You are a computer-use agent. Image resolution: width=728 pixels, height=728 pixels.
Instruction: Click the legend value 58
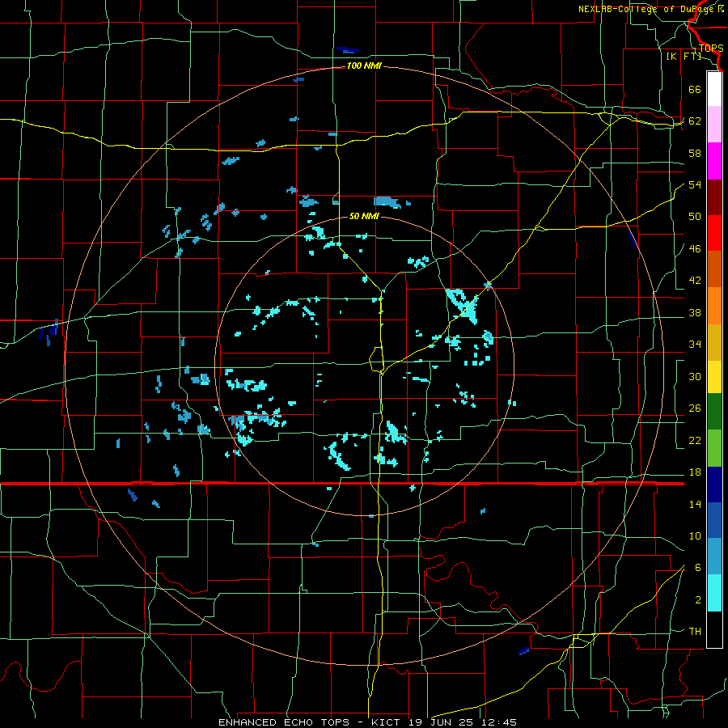point(695,153)
